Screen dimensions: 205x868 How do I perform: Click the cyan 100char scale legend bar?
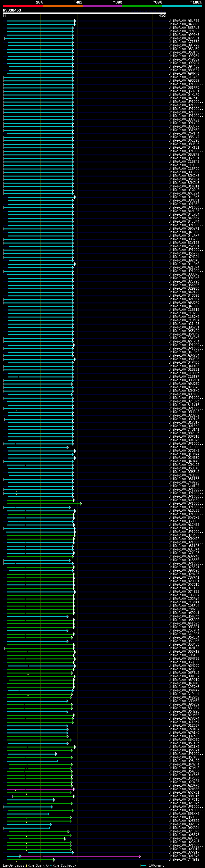pos(143,865)
